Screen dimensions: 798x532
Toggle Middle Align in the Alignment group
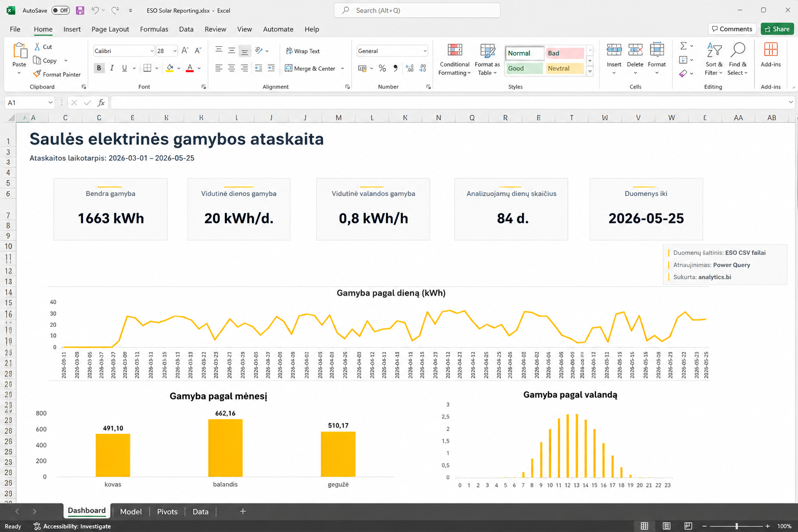pos(232,50)
